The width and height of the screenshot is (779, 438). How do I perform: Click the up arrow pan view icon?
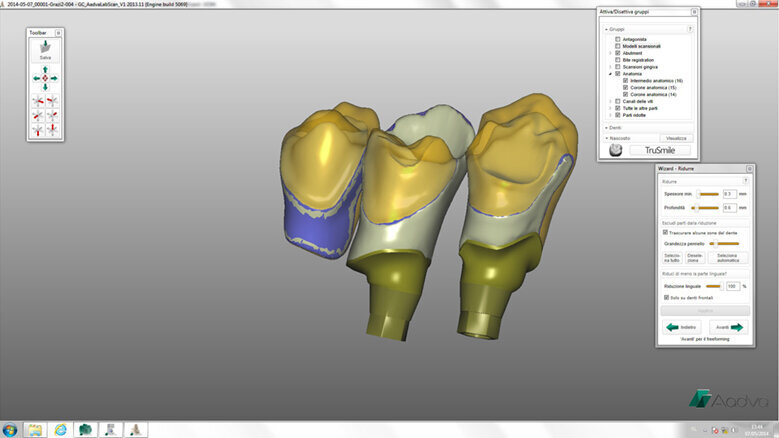pyautogui.click(x=45, y=69)
